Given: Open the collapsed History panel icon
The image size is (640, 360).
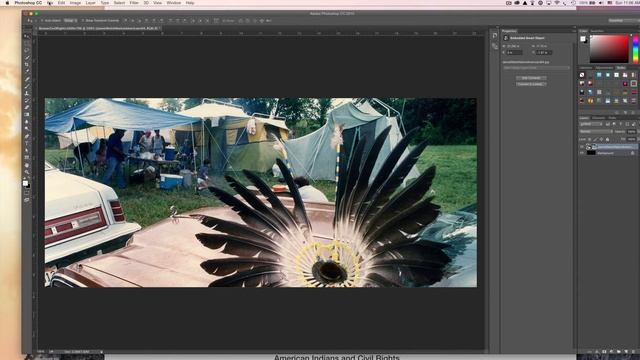Looking at the screenshot, I should click(x=495, y=36).
